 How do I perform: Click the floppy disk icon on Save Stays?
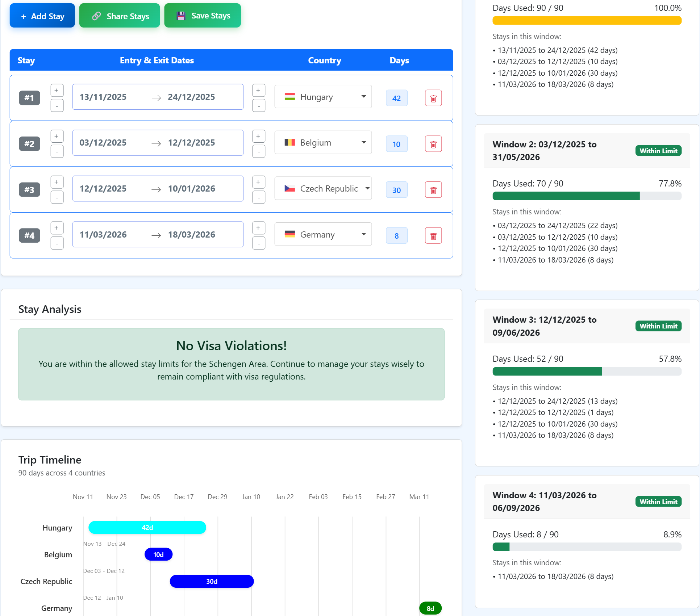point(180,15)
